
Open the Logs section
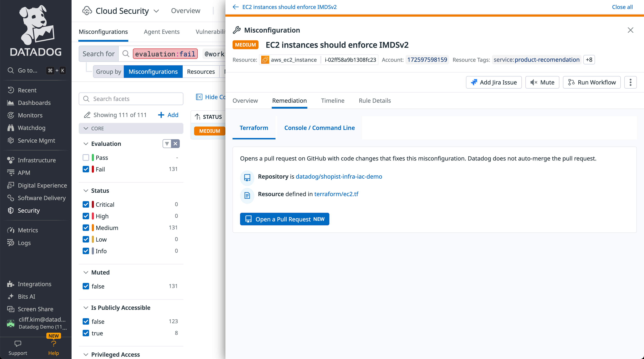coord(24,243)
